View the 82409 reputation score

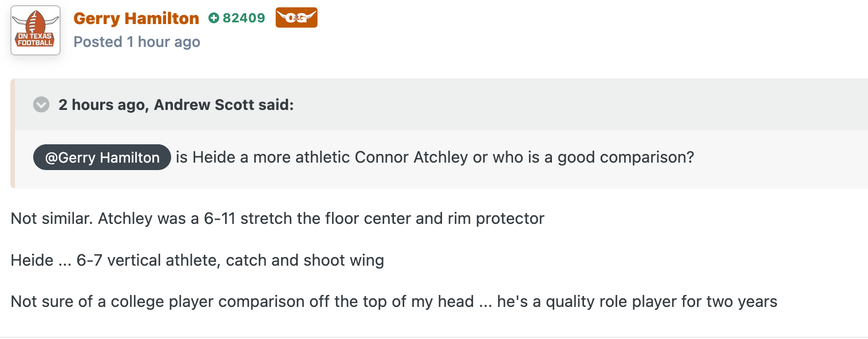click(244, 18)
